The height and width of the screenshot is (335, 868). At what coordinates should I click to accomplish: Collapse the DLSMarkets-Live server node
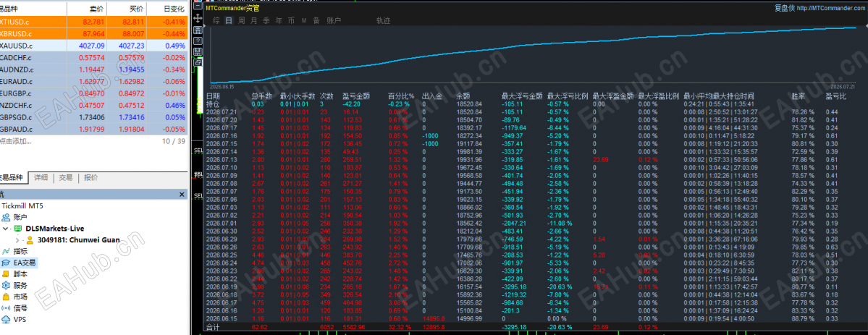point(6,228)
